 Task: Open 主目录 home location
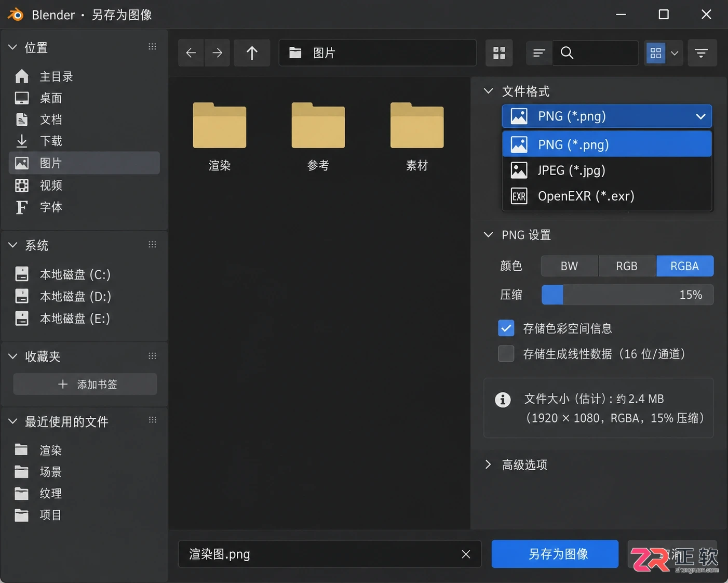click(84, 76)
